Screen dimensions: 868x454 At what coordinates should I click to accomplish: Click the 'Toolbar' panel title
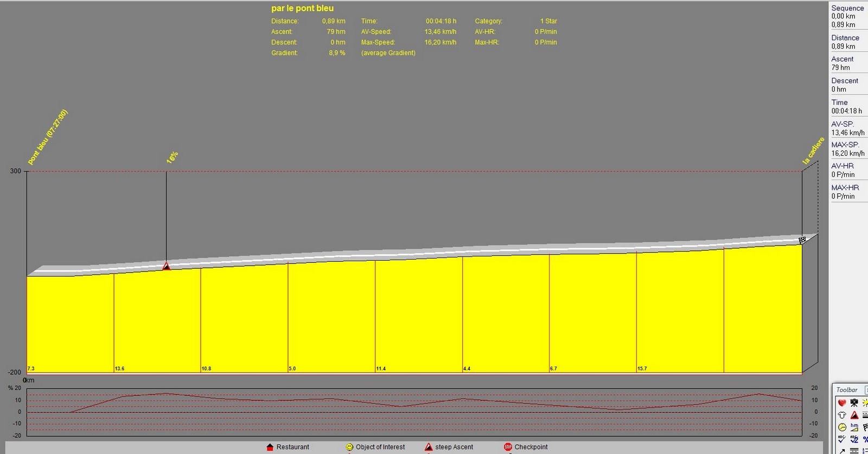pos(847,390)
